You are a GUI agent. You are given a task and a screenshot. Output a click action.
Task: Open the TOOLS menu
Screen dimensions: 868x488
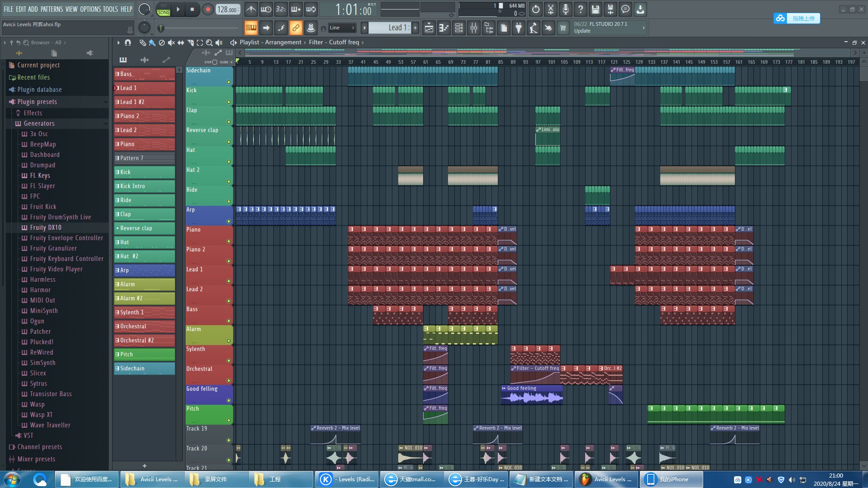pyautogui.click(x=110, y=9)
